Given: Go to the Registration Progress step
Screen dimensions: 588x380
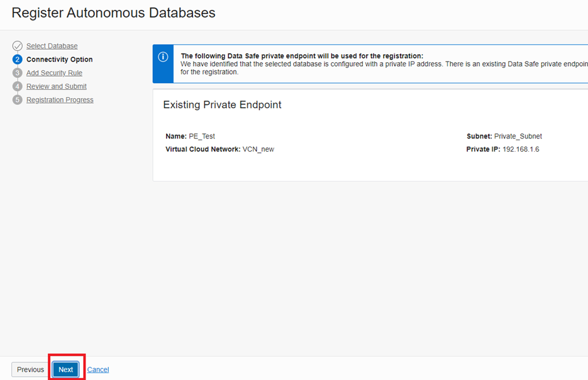Looking at the screenshot, I should 60,100.
